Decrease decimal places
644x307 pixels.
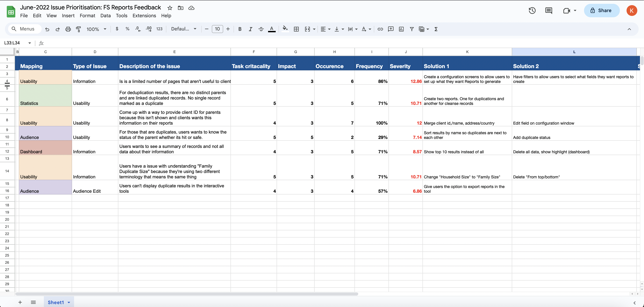tap(138, 29)
